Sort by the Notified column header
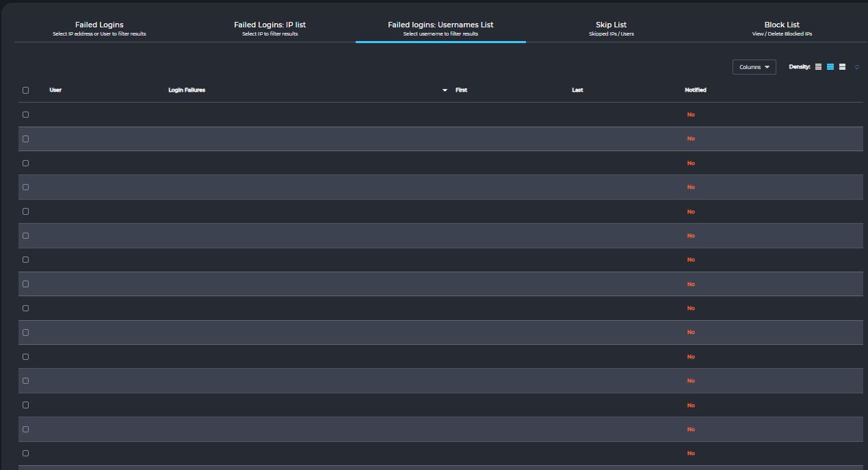The width and height of the screenshot is (868, 470). [696, 90]
